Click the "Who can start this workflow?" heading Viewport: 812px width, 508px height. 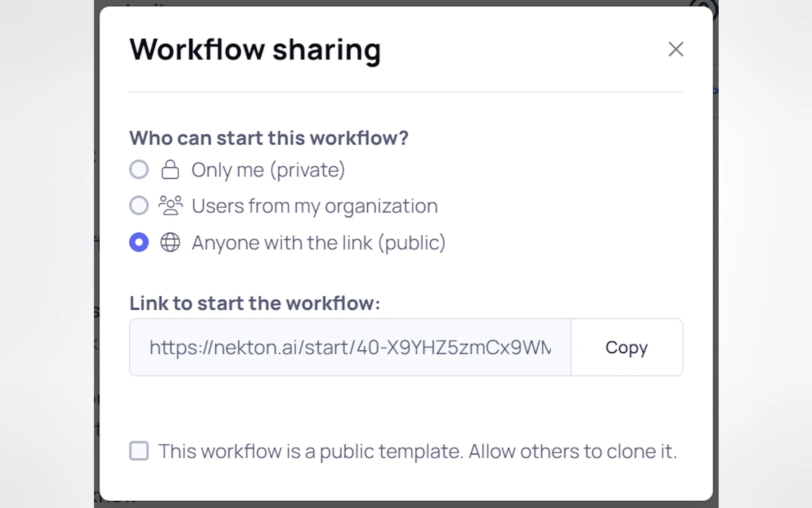pos(269,138)
